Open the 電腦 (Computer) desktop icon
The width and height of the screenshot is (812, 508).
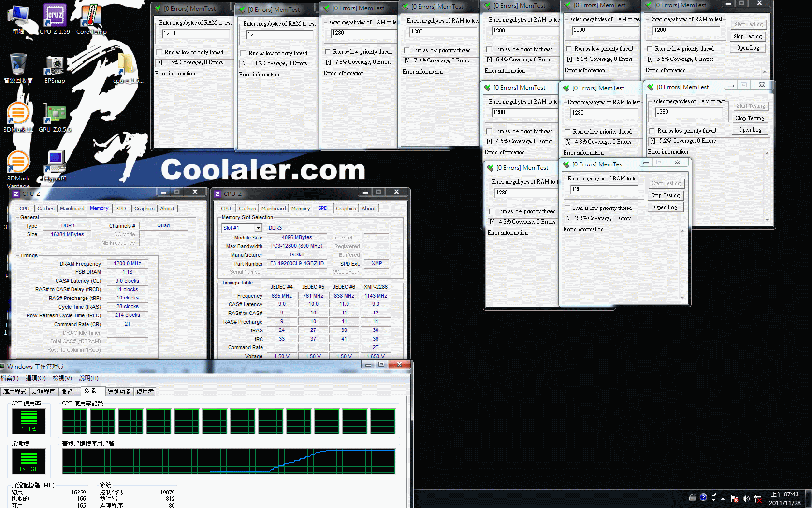[18, 19]
